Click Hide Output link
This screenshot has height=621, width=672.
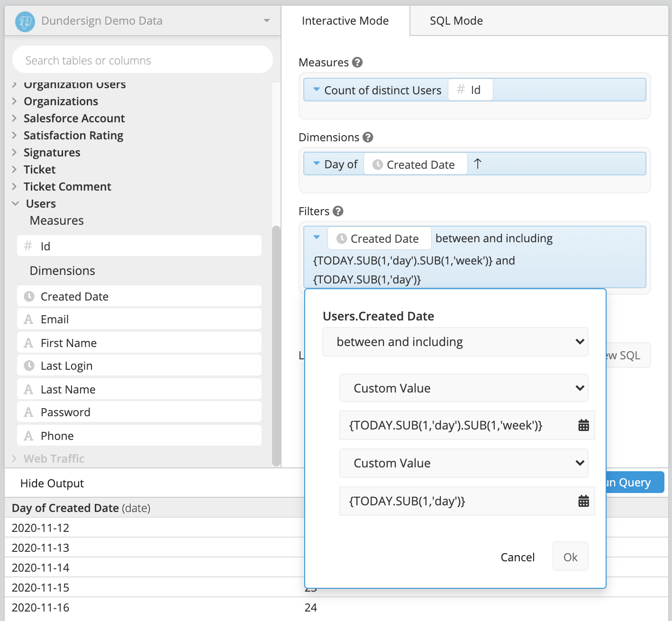(52, 483)
